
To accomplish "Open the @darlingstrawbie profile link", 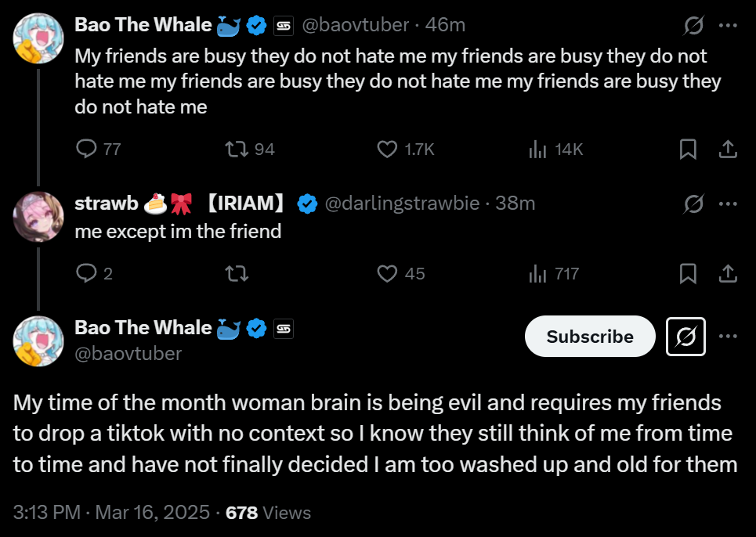I will (x=401, y=204).
